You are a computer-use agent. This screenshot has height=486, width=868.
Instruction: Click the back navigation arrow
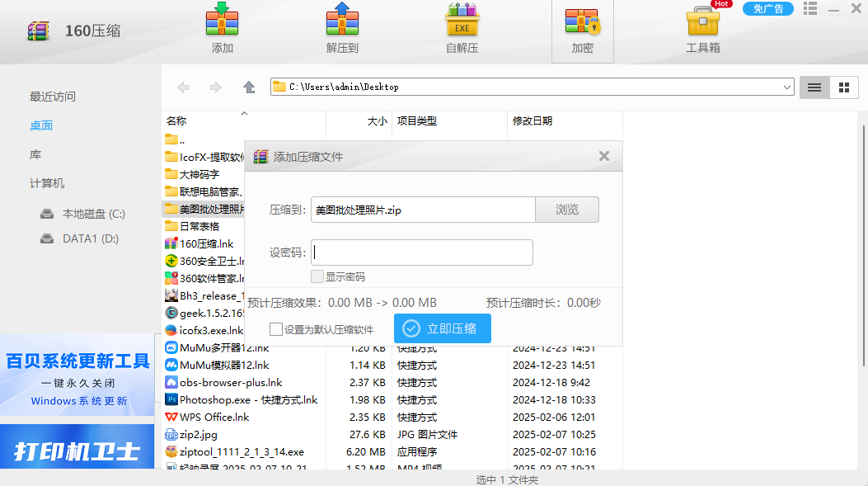click(x=183, y=87)
